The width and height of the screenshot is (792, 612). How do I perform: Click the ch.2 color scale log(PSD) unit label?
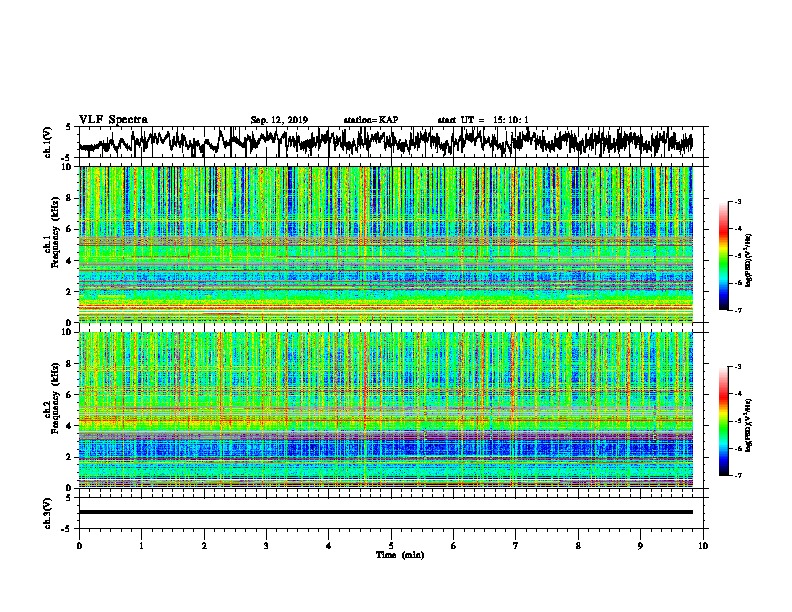[749, 425]
